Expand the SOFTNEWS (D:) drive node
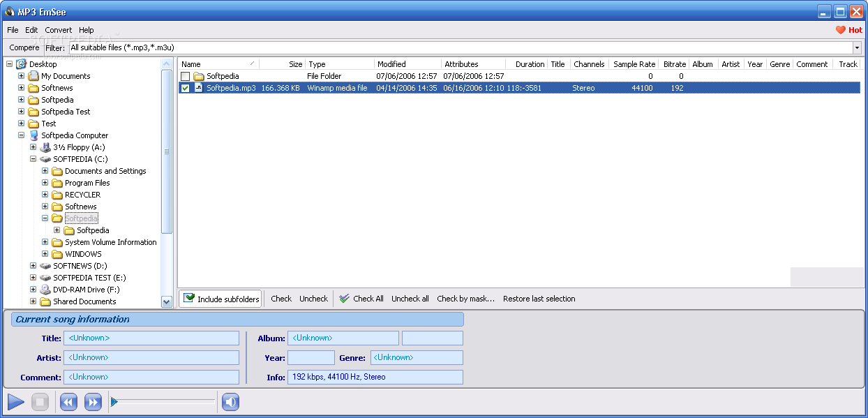This screenshot has height=418, width=868. coord(33,266)
